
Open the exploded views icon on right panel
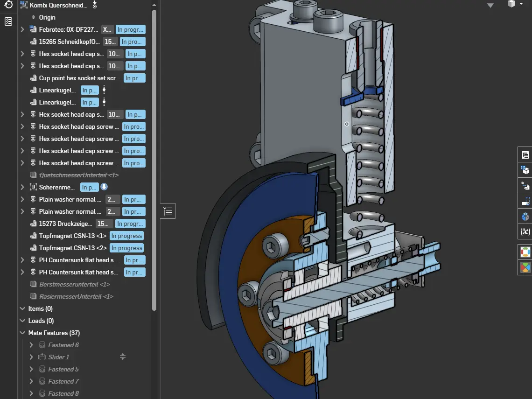pos(525,186)
